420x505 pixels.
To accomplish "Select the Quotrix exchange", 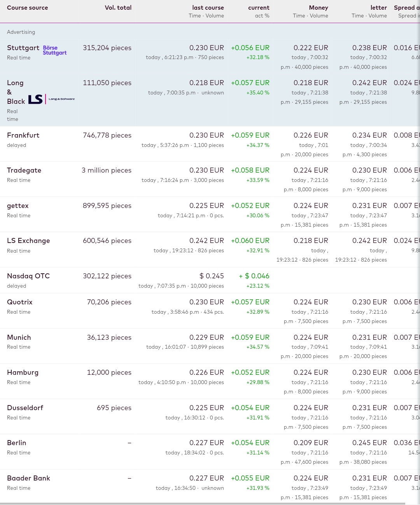I will (x=20, y=302).
